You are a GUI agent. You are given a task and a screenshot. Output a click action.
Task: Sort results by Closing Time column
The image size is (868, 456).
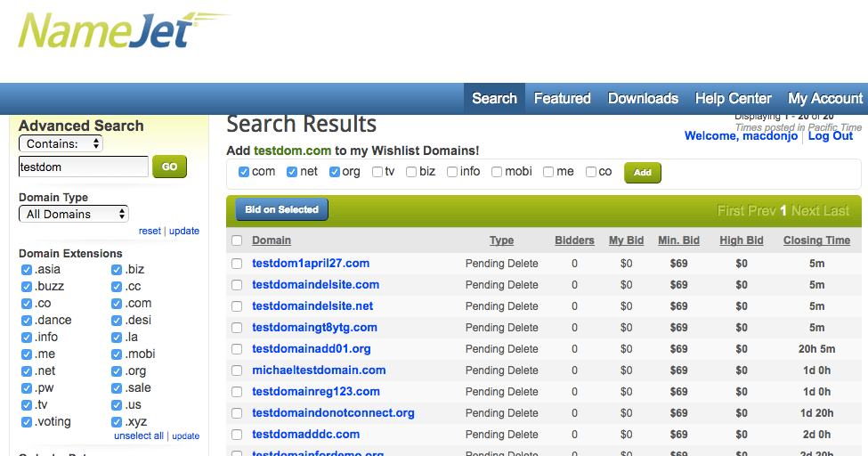[x=816, y=240]
